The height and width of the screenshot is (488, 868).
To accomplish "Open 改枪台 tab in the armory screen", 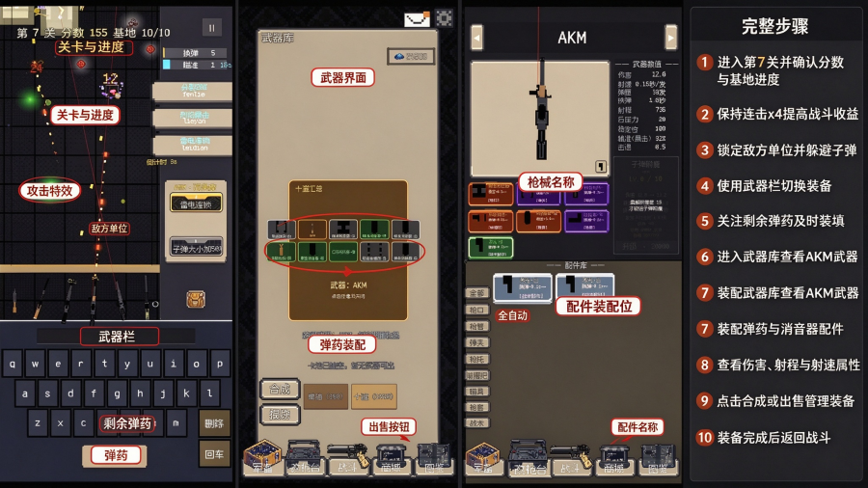I will [x=305, y=458].
